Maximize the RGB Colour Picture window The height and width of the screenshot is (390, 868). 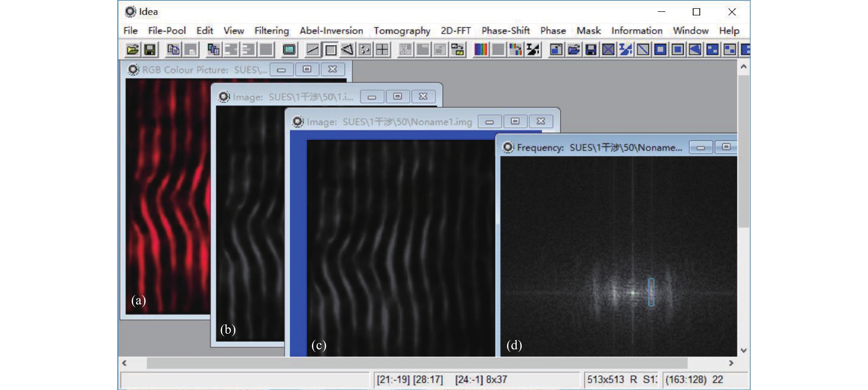tap(307, 70)
